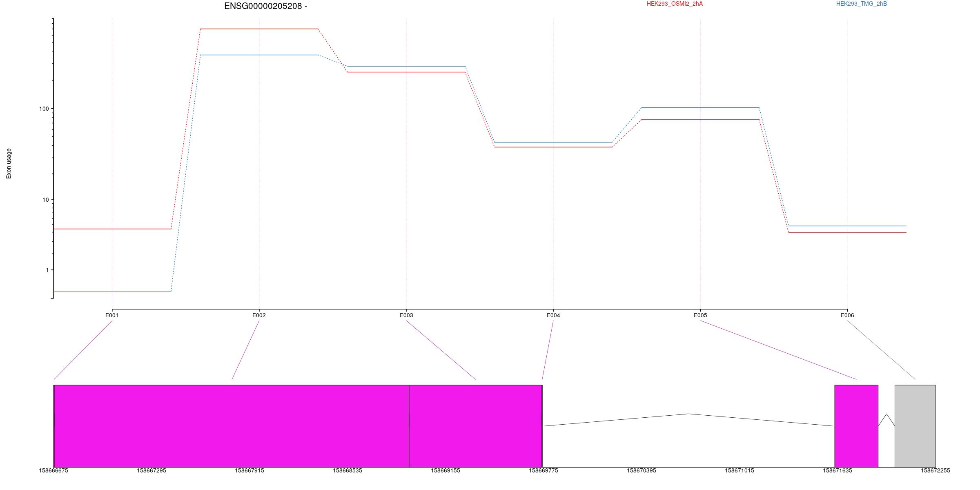Click the red line segment at E005
Screen dimensions: 980x490
click(x=700, y=120)
